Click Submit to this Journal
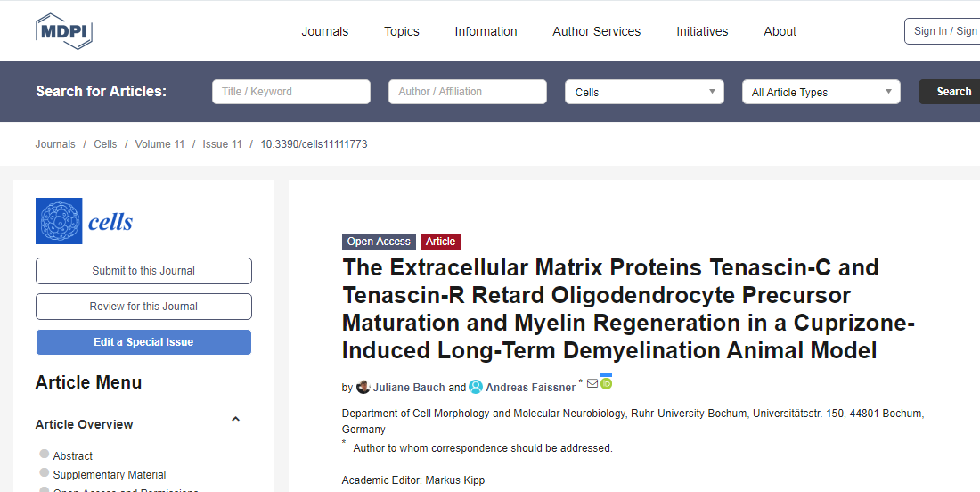Image resolution: width=980 pixels, height=492 pixels. [x=143, y=271]
